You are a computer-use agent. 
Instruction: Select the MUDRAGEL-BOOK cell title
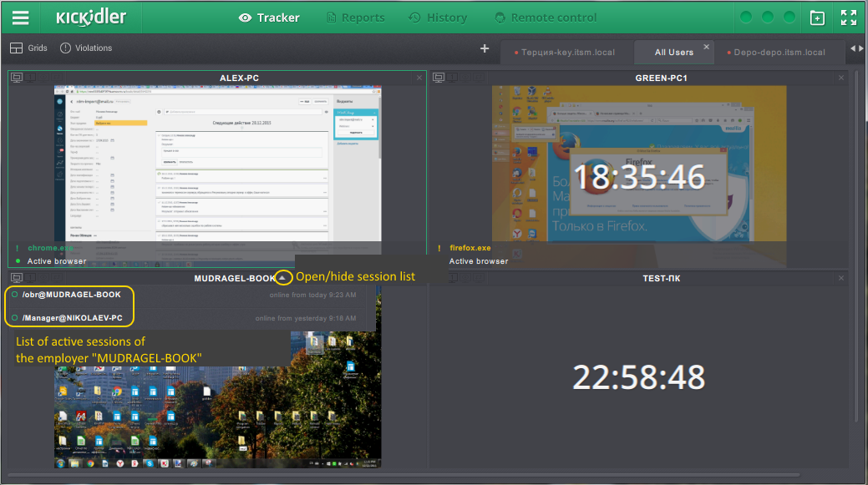pos(235,278)
